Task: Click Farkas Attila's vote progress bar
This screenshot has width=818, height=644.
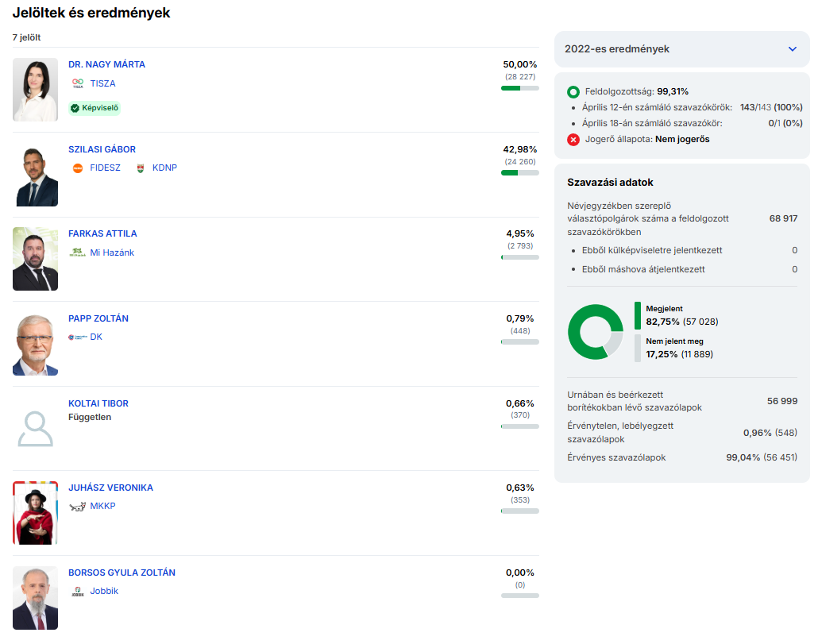Action: [x=519, y=257]
